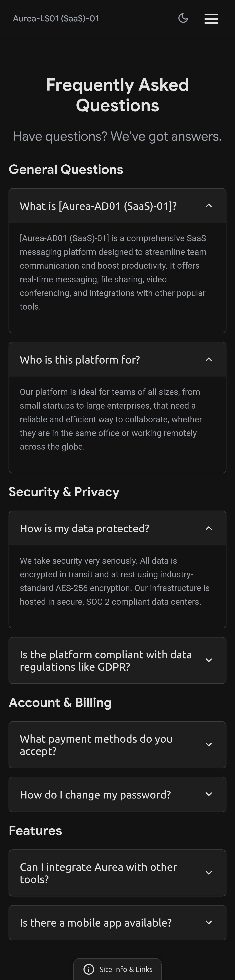Expand "Is there a mobile app available?" question
Viewport: 235px width, 980px height.
point(95,922)
